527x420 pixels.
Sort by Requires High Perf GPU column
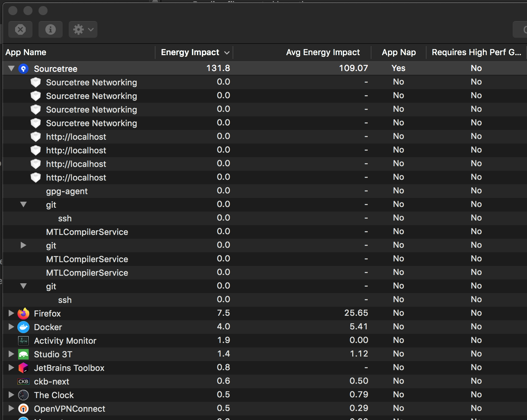[476, 52]
